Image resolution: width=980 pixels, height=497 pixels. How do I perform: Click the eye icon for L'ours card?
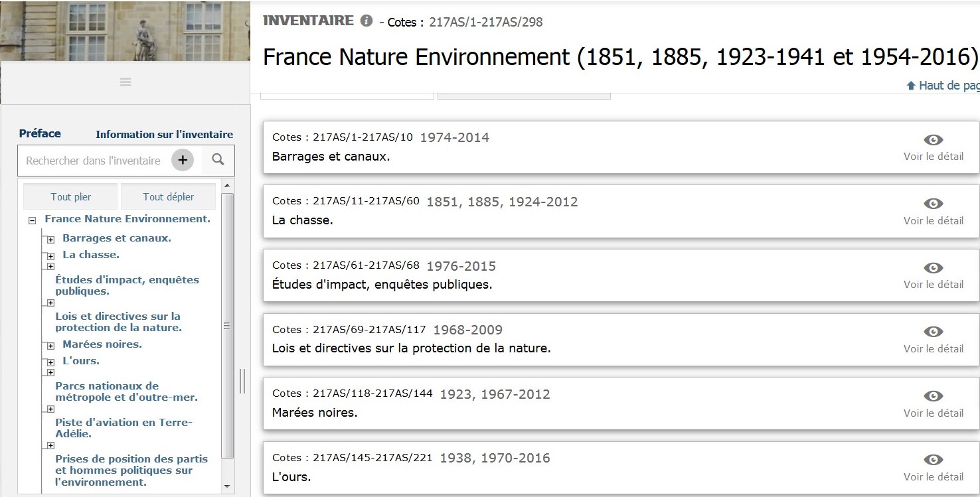pyautogui.click(x=933, y=460)
